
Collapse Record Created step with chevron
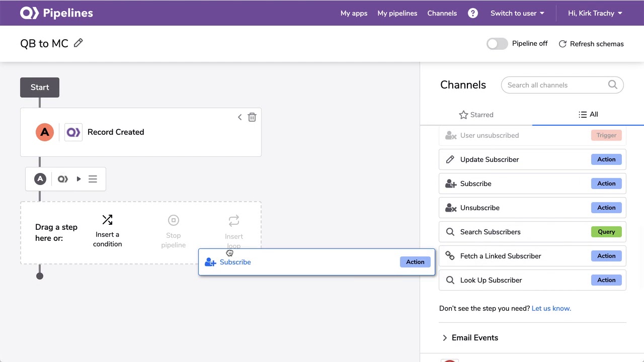coord(239,117)
